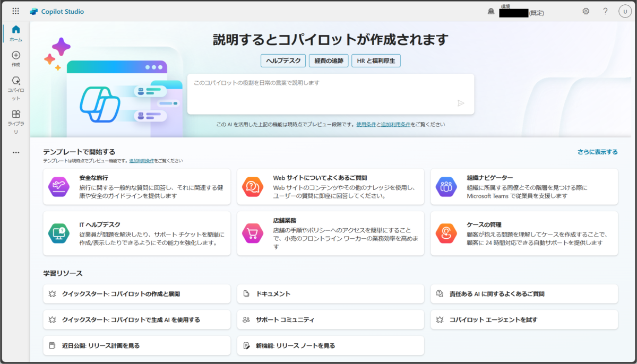Click the ドキュメント page icon

(x=246, y=293)
